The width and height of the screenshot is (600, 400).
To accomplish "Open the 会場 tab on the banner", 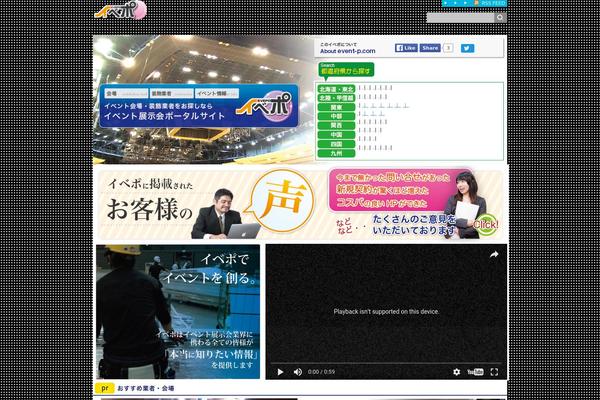I will pos(126,93).
